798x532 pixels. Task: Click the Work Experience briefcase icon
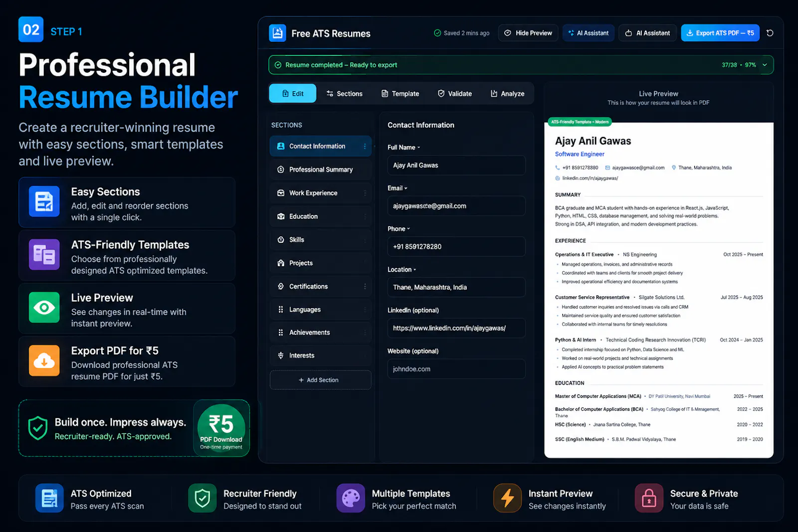pyautogui.click(x=281, y=193)
